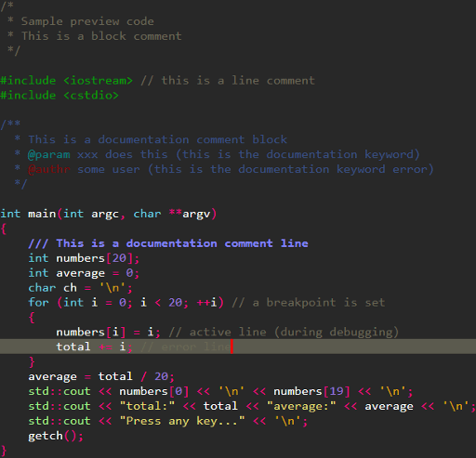Click the "total:" string literal
Viewport: 476px width, 458px height.
pos(147,406)
